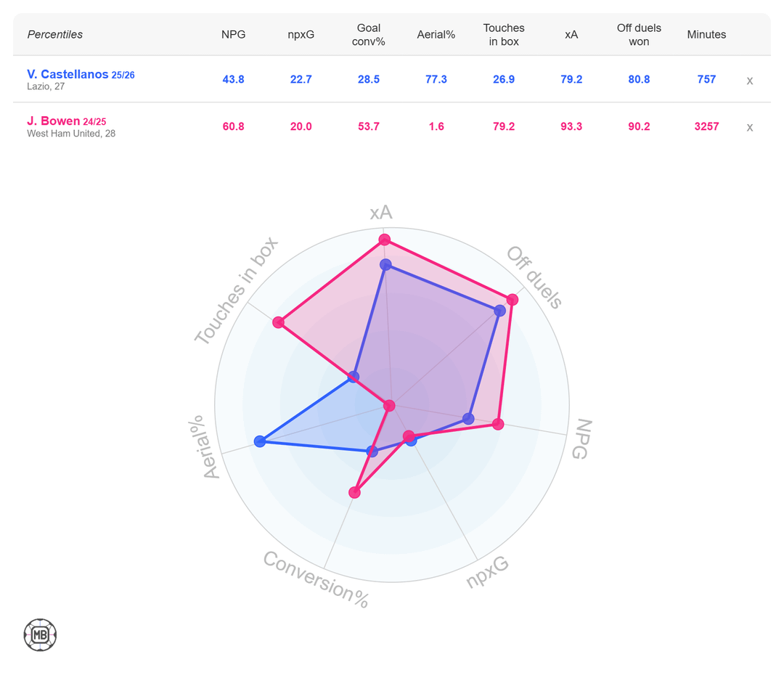Select Touches in box column header
Screen dimensions: 784x686
pos(504,35)
